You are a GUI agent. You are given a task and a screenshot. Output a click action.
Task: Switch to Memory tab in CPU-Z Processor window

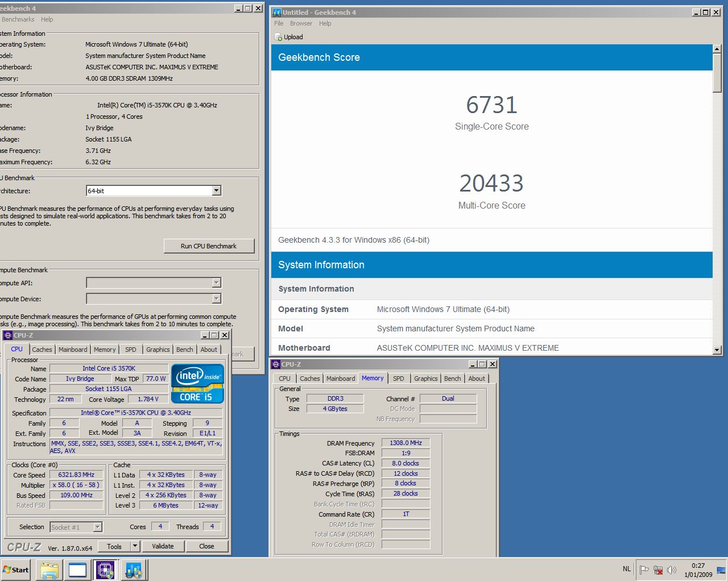pos(105,350)
